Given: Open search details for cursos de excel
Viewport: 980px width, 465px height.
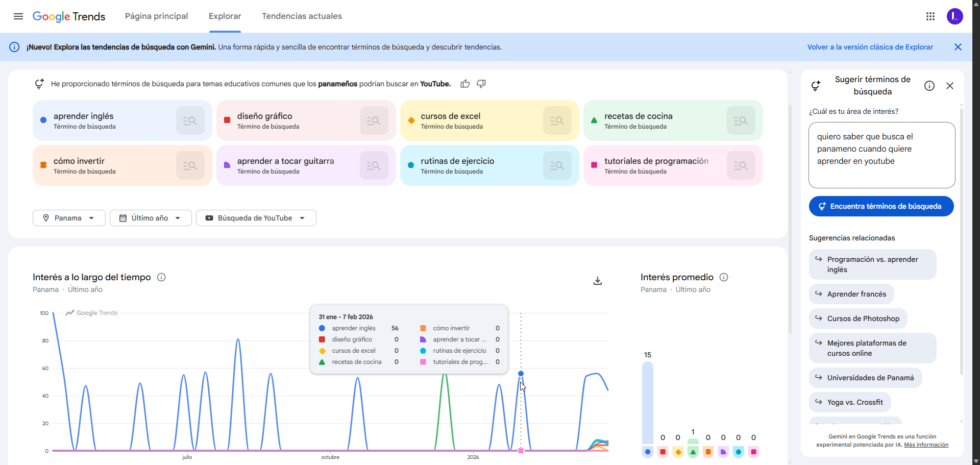Looking at the screenshot, I should pos(557,120).
